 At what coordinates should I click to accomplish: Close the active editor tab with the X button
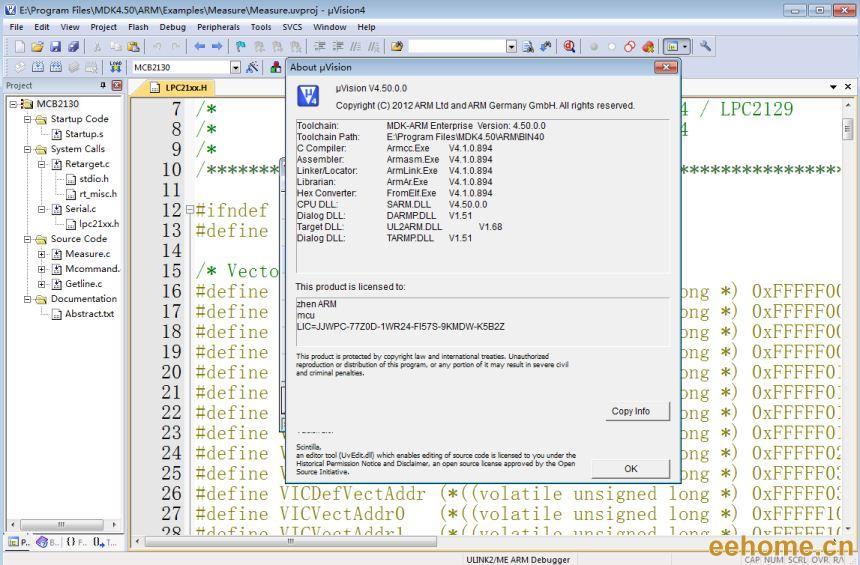848,87
